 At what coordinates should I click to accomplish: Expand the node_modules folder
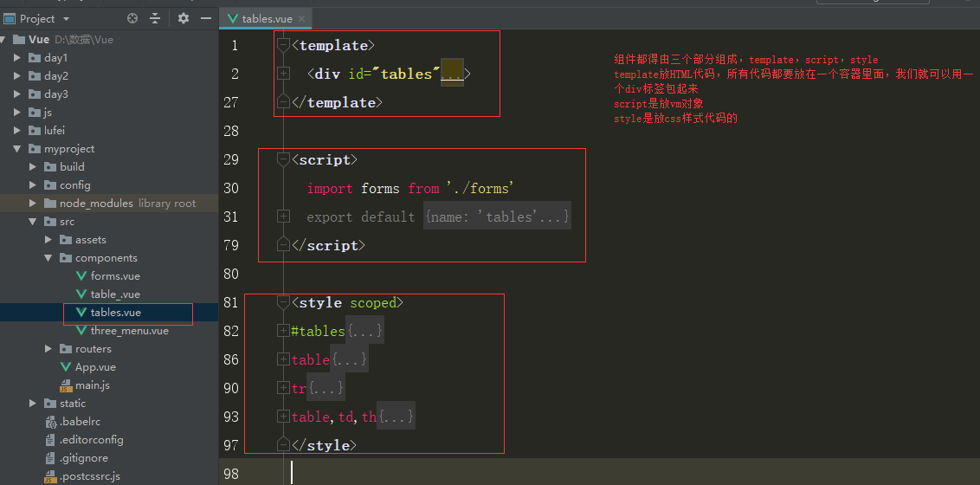(x=33, y=204)
